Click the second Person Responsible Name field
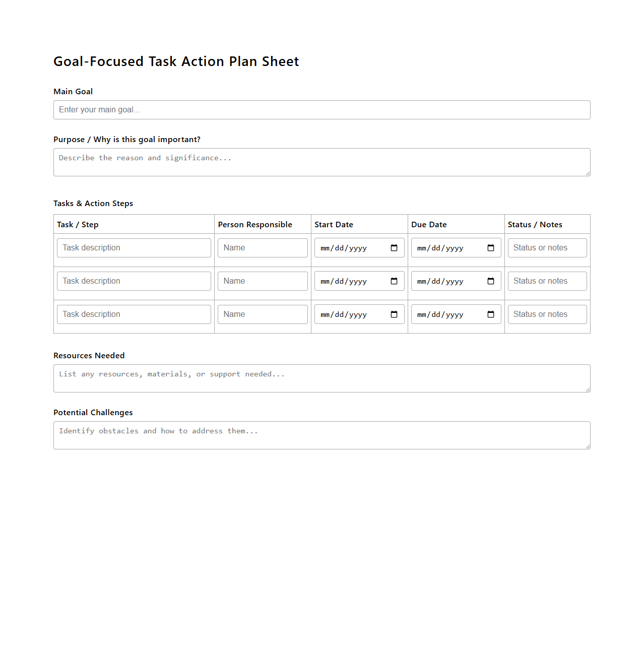This screenshot has height=655, width=644. pos(262,281)
